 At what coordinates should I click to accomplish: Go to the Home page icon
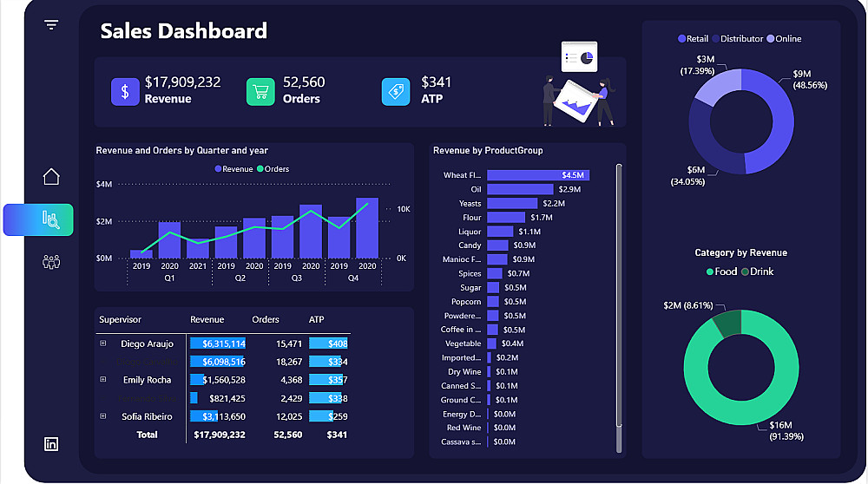[51, 176]
